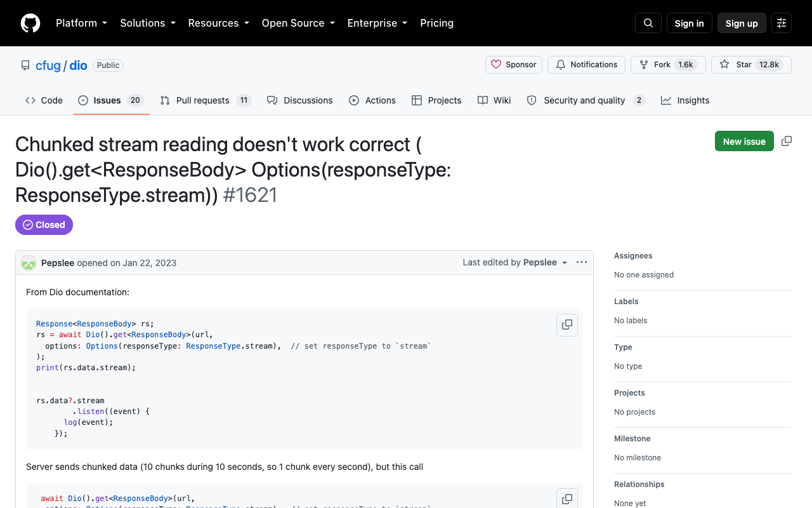This screenshot has width=812, height=508.
Task: Expand the Resources menu
Action: click(x=219, y=23)
